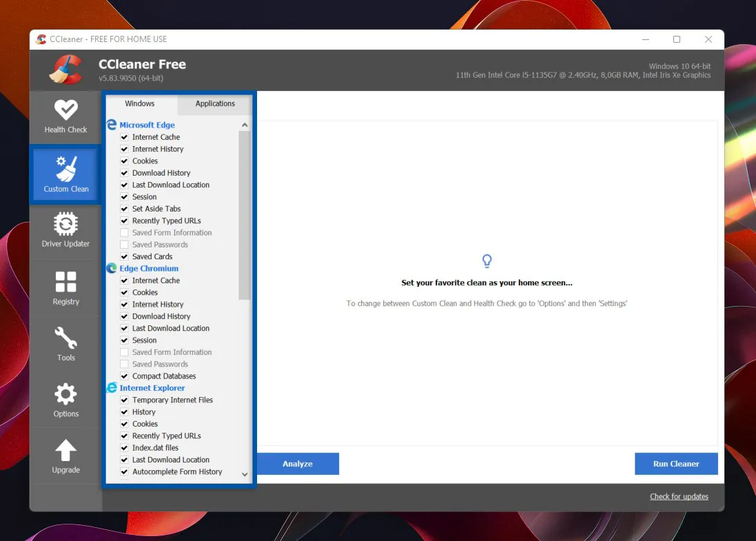Collapse the Microsoft Edge section header
Screen dimensions: 756x541
(x=147, y=125)
